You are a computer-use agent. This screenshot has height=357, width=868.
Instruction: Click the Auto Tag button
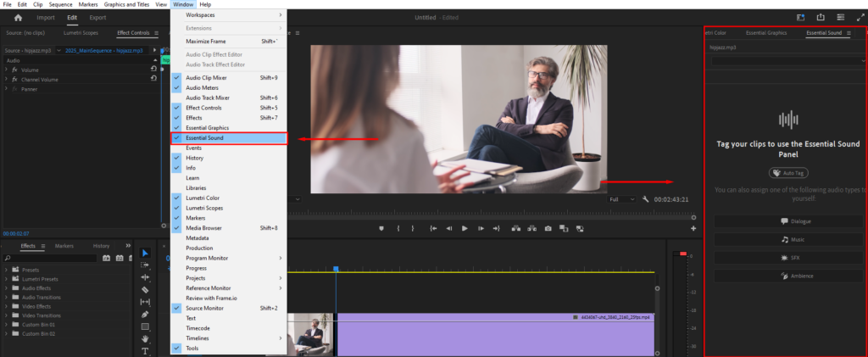[x=789, y=173]
